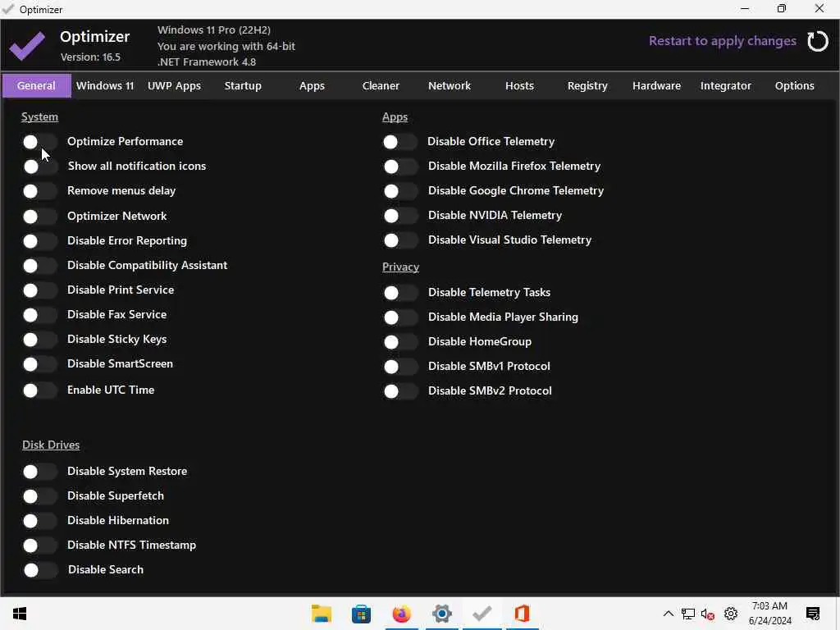
Task: Toggle the Optimizer Network switch
Action: pos(39,217)
